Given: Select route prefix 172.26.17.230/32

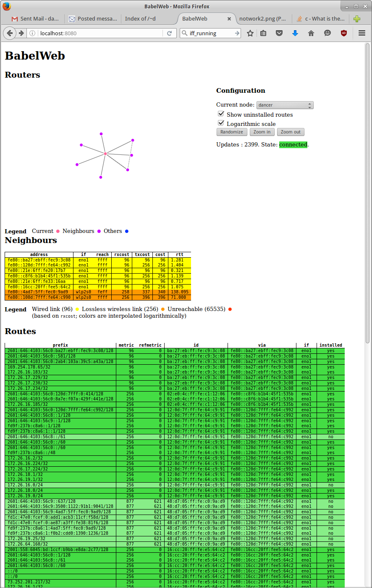Looking at the screenshot, I should coord(28,383).
